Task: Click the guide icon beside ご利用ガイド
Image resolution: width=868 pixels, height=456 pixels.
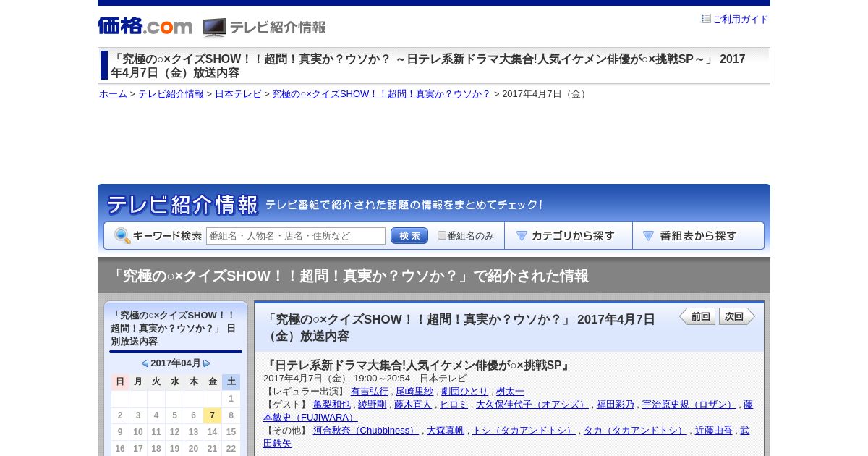Action: point(706,19)
